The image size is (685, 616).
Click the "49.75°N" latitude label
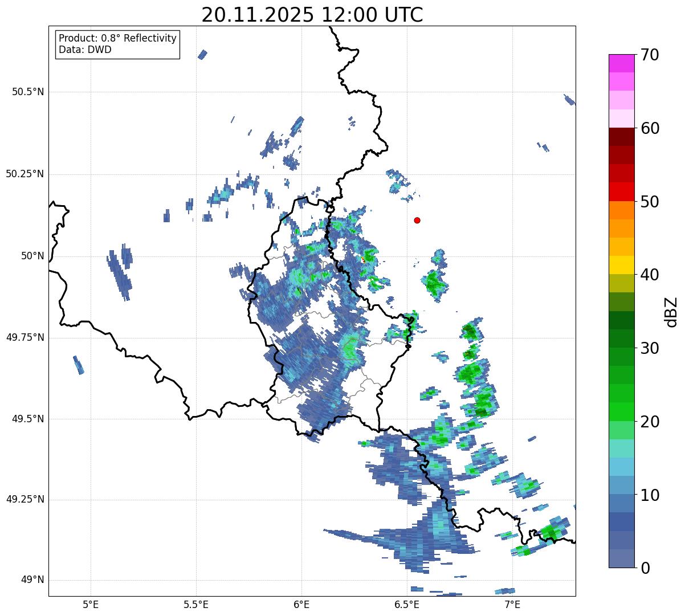[x=25, y=337]
